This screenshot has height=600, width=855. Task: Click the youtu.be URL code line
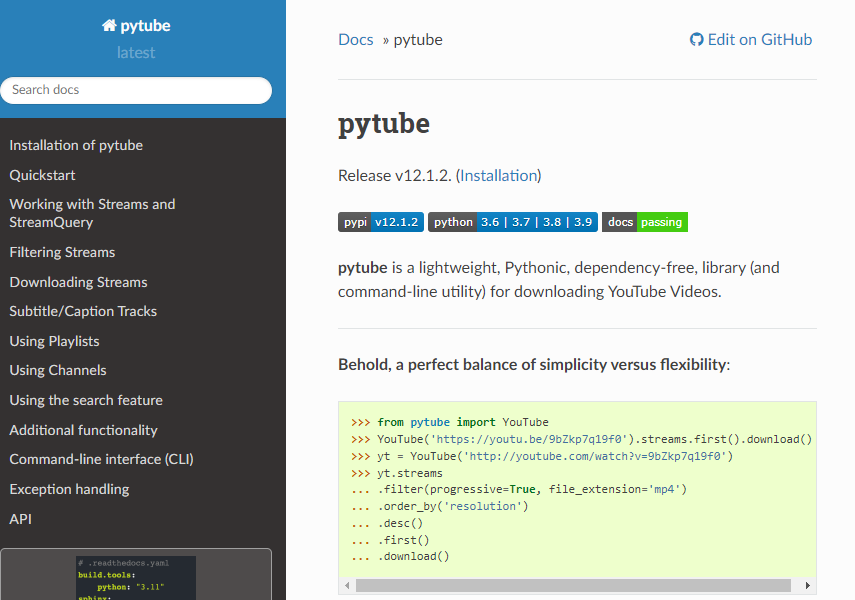(x=582, y=439)
